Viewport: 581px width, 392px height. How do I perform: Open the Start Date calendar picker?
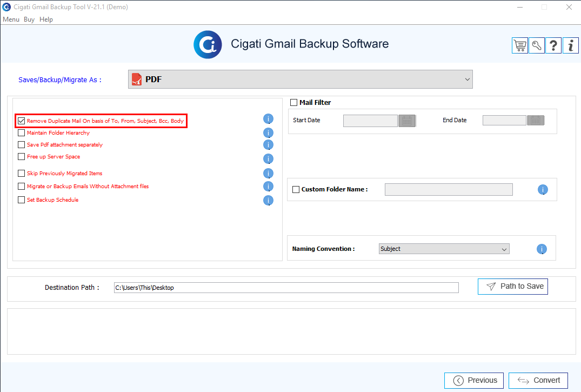tap(407, 121)
